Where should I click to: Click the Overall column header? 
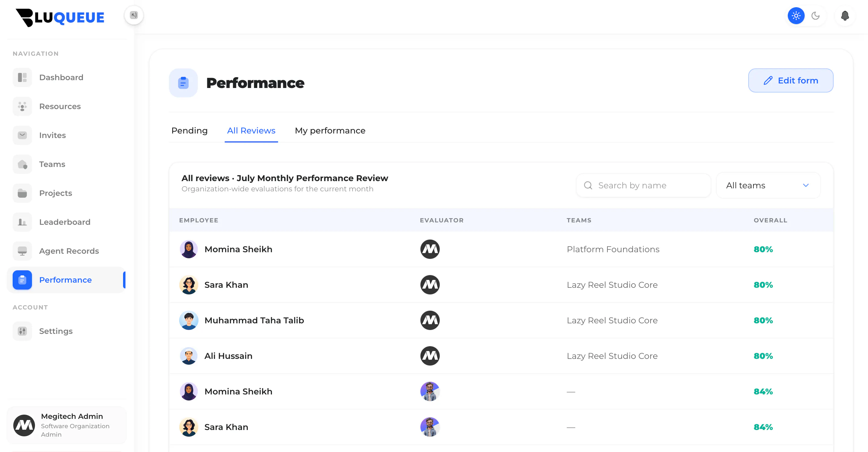770,220
